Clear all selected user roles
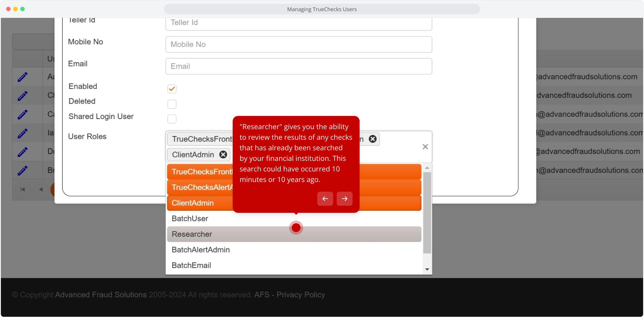644x317 pixels. click(x=425, y=146)
